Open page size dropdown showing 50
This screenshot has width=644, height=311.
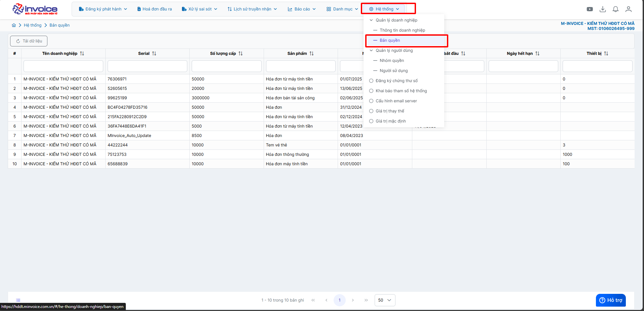(x=385, y=300)
